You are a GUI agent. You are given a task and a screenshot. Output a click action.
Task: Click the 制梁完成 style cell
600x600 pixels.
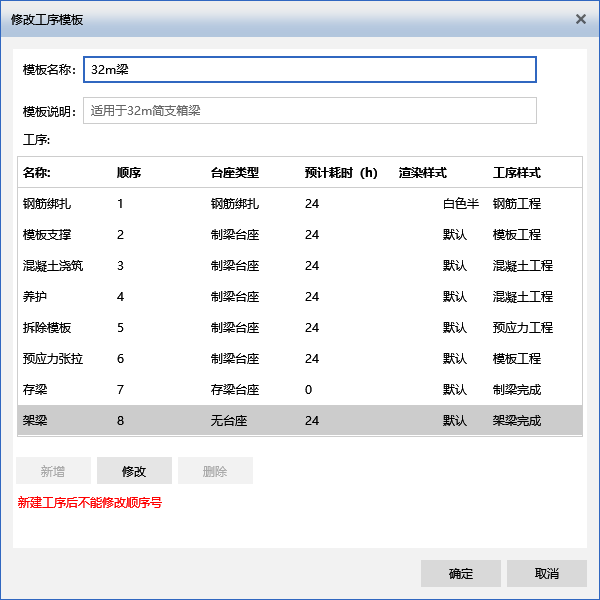pyautogui.click(x=517, y=390)
